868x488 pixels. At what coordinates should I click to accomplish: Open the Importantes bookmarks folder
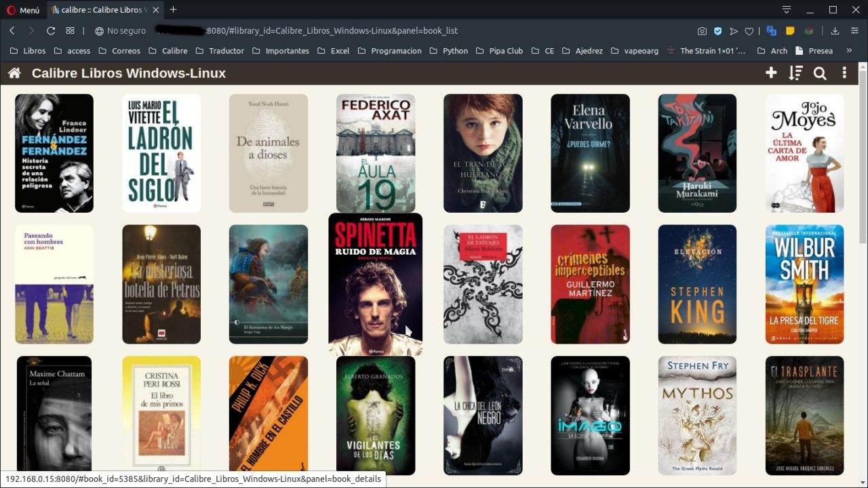coord(280,51)
